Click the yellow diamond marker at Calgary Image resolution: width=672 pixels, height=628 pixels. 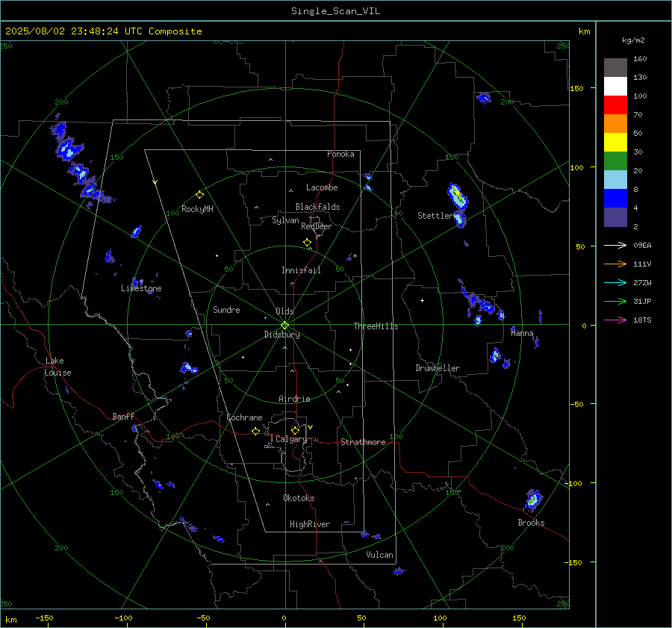[295, 430]
